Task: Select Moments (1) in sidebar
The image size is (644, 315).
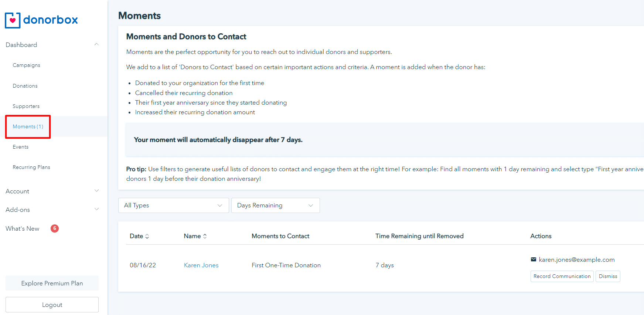Action: (28, 127)
